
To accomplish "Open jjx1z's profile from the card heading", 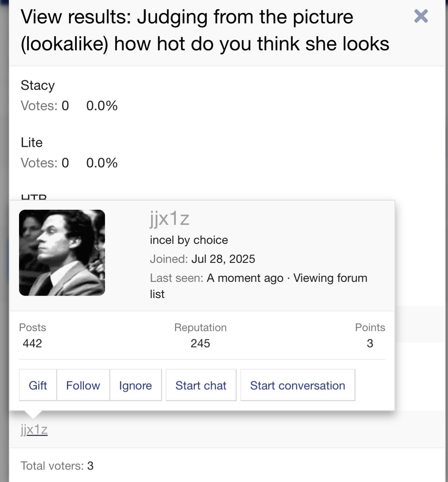I will pos(170,218).
